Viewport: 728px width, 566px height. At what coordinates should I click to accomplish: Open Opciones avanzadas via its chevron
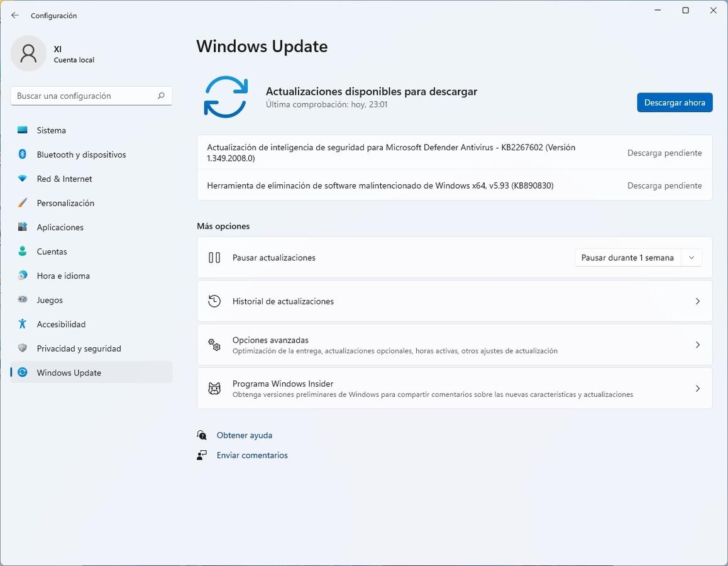[x=697, y=345]
